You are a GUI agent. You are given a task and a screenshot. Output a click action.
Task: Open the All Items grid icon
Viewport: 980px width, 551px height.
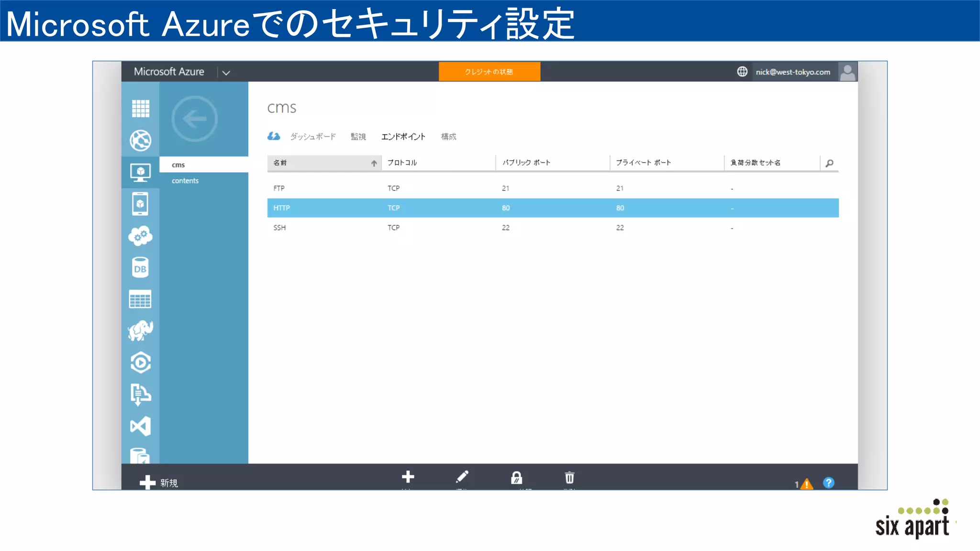140,109
